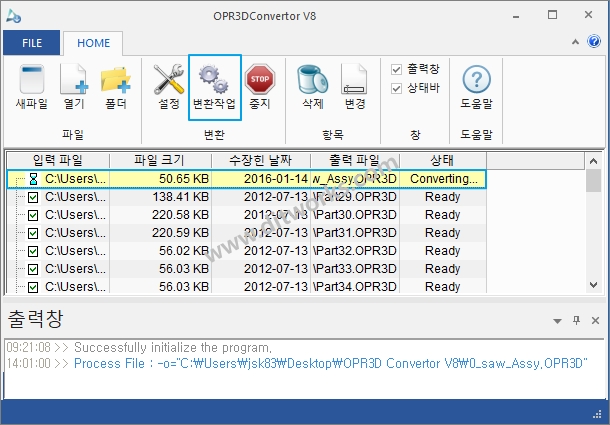Select the \Part34.OPR3D output cell
610x425 pixels.
pyautogui.click(x=355, y=286)
